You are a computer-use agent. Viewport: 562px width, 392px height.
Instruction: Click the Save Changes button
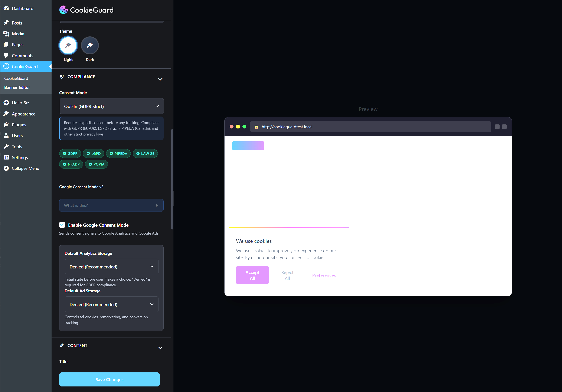pos(109,379)
